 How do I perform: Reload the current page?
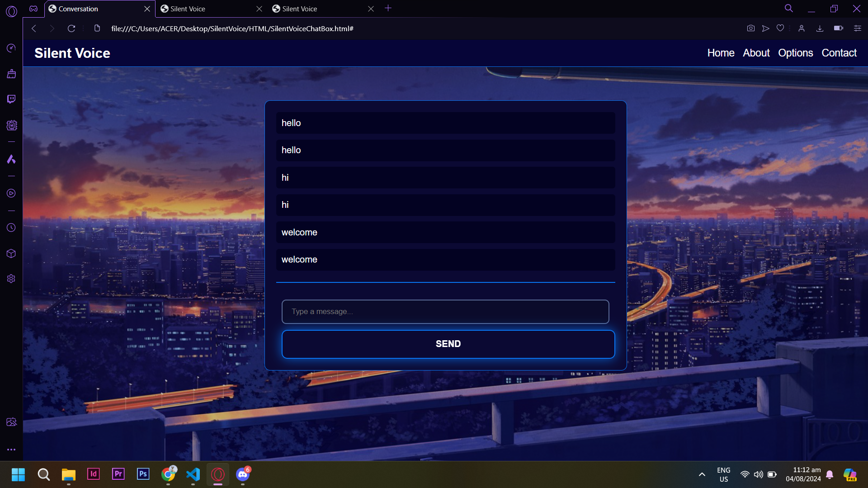(71, 28)
